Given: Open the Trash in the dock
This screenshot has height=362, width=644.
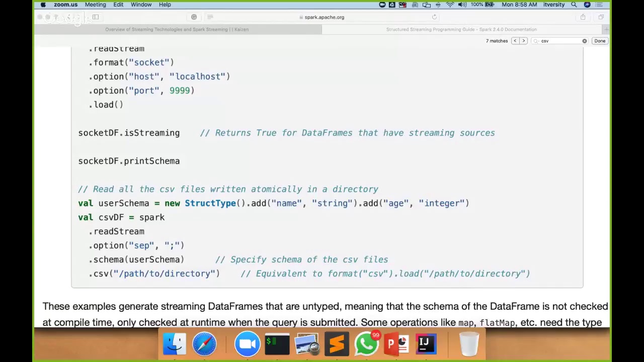Looking at the screenshot, I should click(x=469, y=344).
